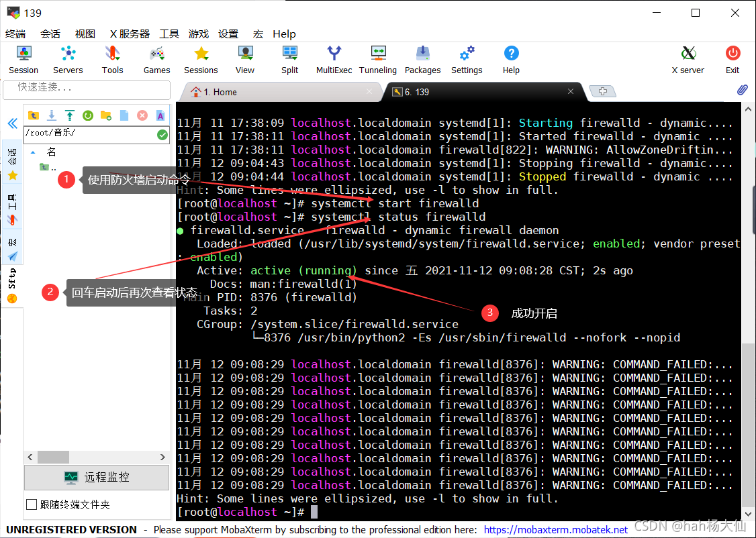The width and height of the screenshot is (756, 538).
Task: Confirm the path with green checkmark
Action: click(x=162, y=135)
